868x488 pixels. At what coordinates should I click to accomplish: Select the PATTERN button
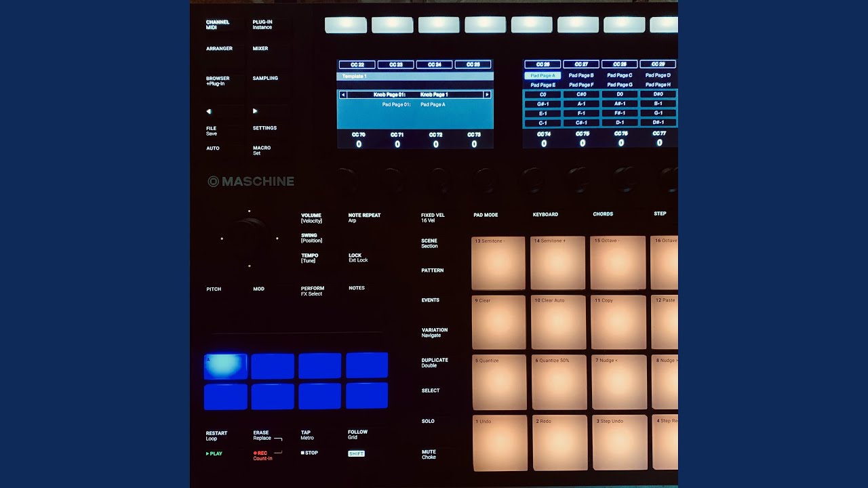coord(432,270)
